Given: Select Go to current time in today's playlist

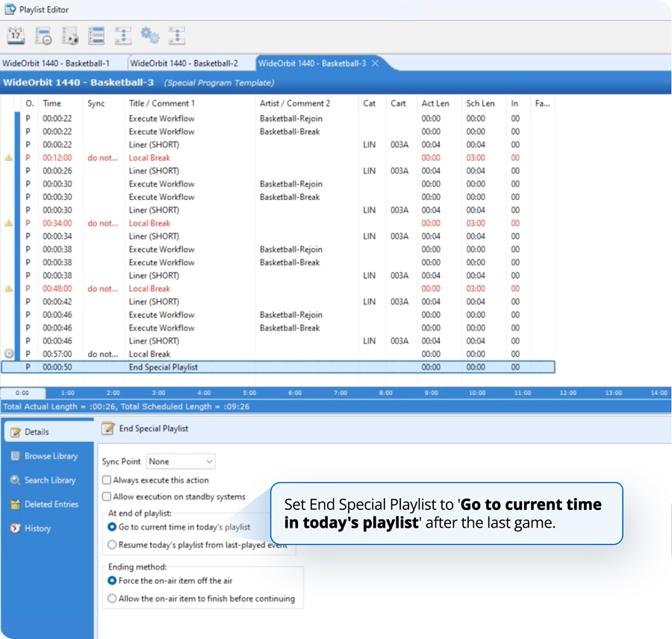Looking at the screenshot, I should (112, 527).
